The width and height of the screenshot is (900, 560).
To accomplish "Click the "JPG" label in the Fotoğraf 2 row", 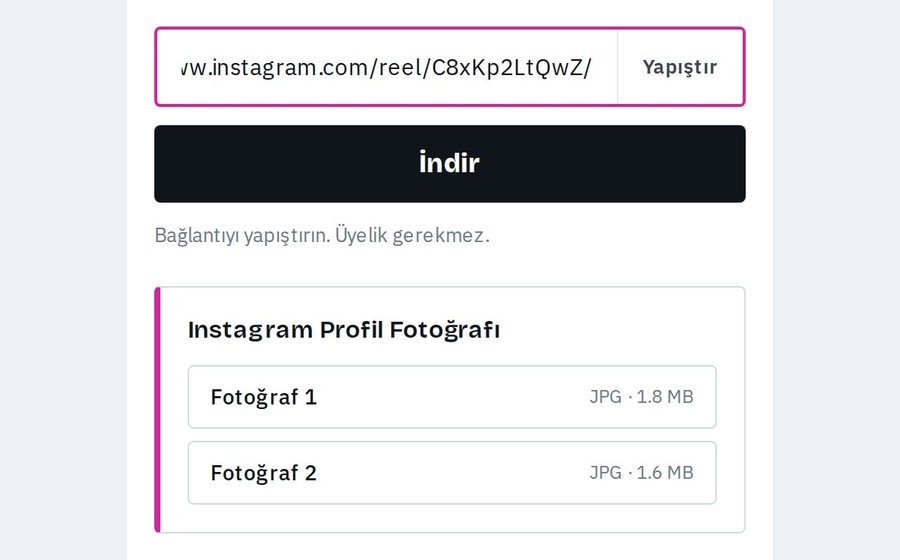I will pyautogui.click(x=606, y=473).
